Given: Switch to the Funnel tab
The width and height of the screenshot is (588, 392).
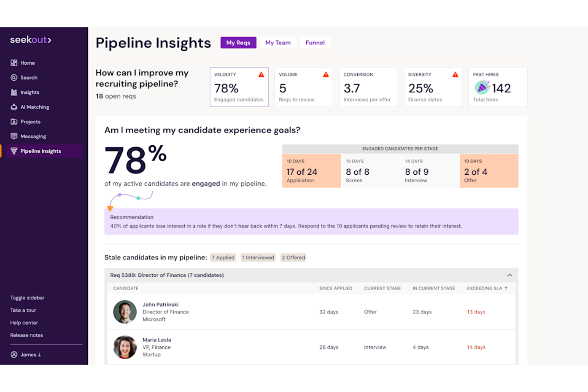Looking at the screenshot, I should tap(315, 42).
